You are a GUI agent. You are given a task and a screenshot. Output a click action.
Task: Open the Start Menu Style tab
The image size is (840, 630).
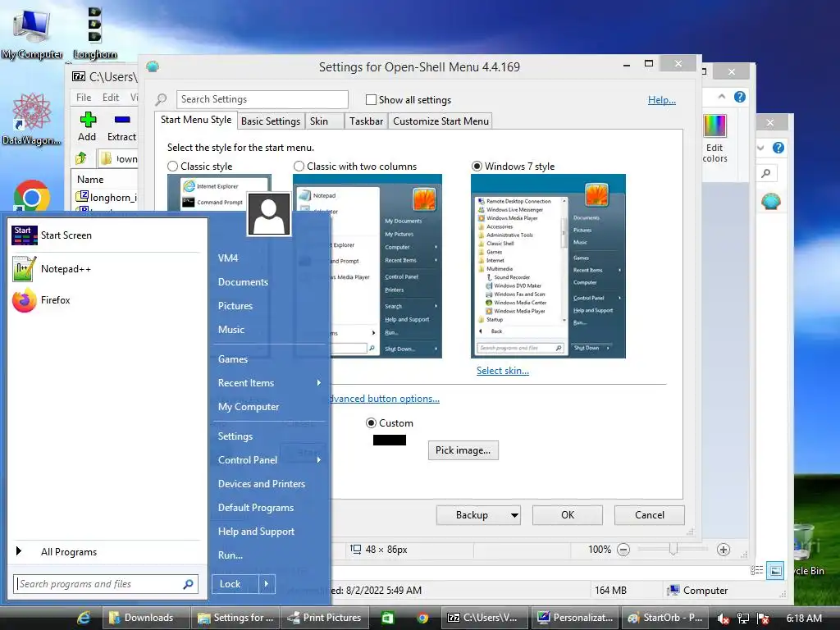(x=196, y=120)
